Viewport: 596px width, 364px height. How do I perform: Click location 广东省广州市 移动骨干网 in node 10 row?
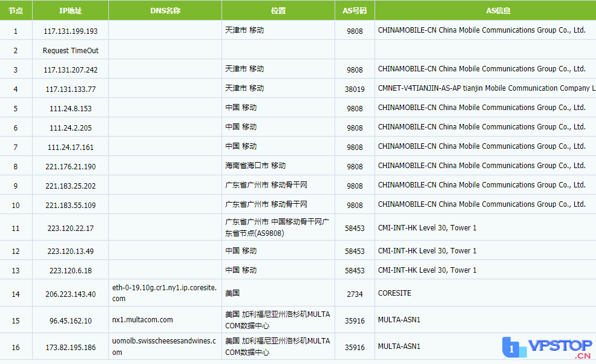pos(266,204)
